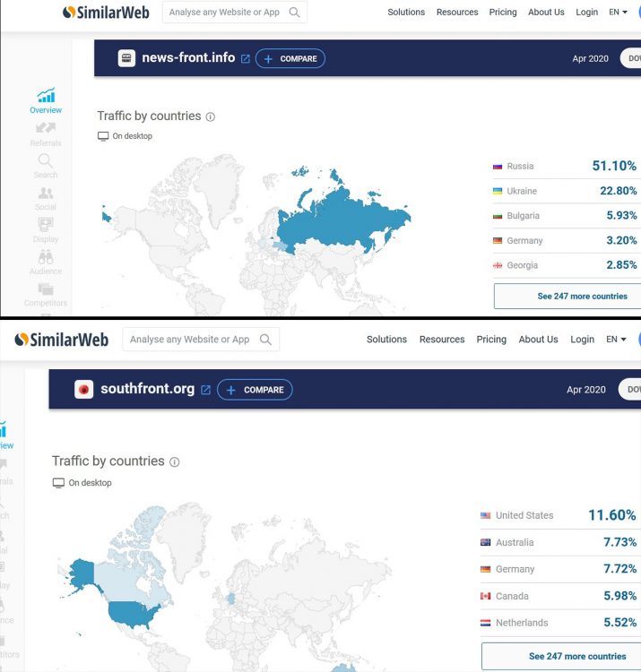Open news-front.info external link icon
The width and height of the screenshot is (641, 672).
click(246, 59)
